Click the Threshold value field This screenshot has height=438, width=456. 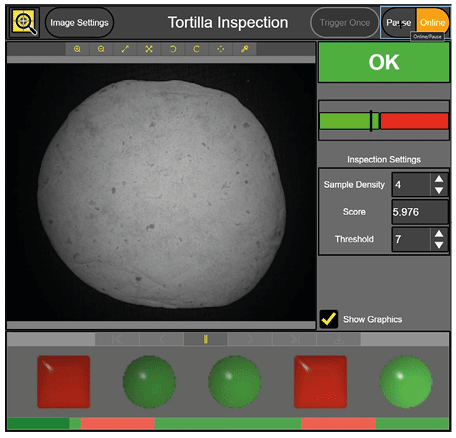tap(411, 239)
